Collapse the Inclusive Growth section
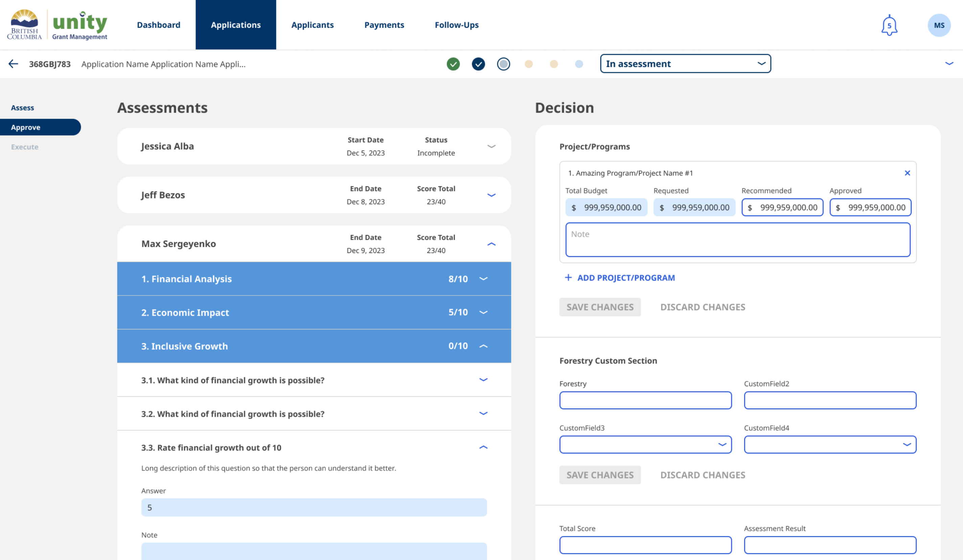 [484, 346]
